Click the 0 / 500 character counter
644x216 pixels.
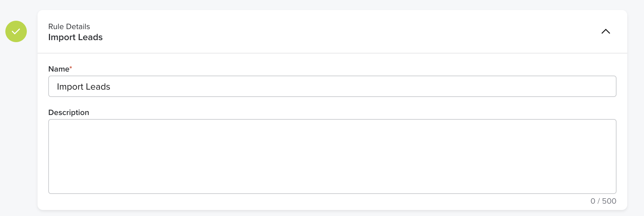coord(603,201)
